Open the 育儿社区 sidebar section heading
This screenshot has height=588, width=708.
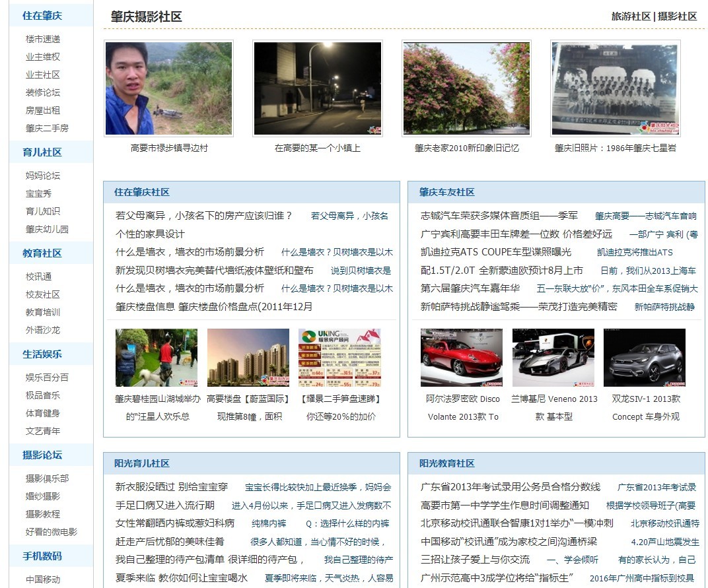click(x=42, y=152)
